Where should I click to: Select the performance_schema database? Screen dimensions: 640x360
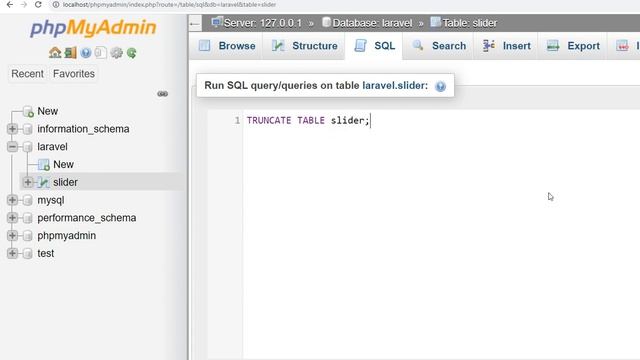87,218
